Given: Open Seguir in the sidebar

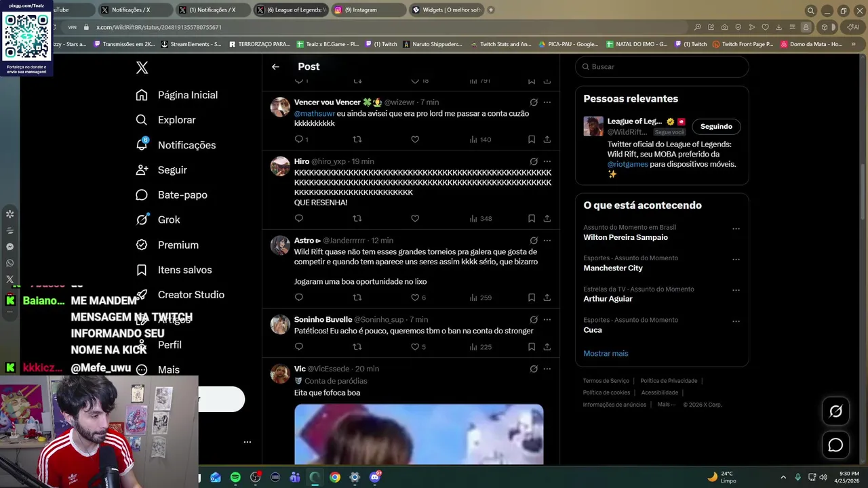Looking at the screenshot, I should click(x=161, y=170).
